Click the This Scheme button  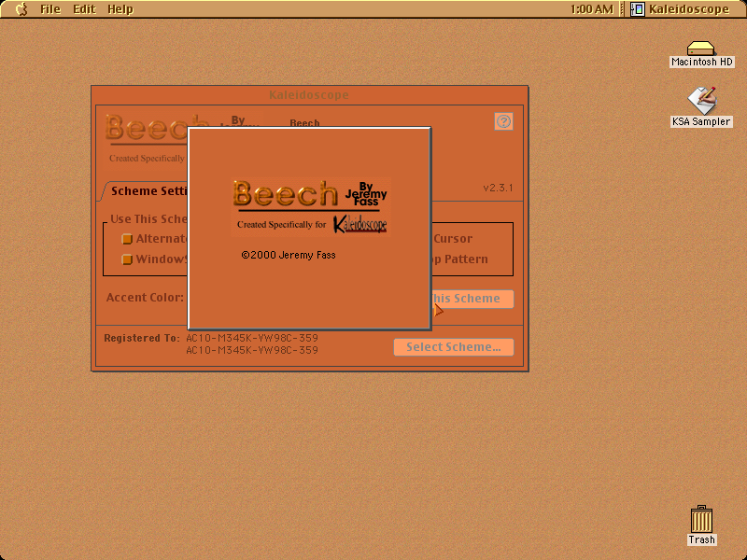pyautogui.click(x=472, y=299)
